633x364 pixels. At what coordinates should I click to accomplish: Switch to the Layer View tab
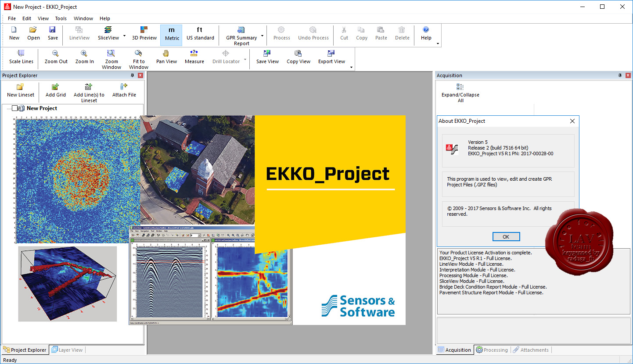(x=67, y=350)
